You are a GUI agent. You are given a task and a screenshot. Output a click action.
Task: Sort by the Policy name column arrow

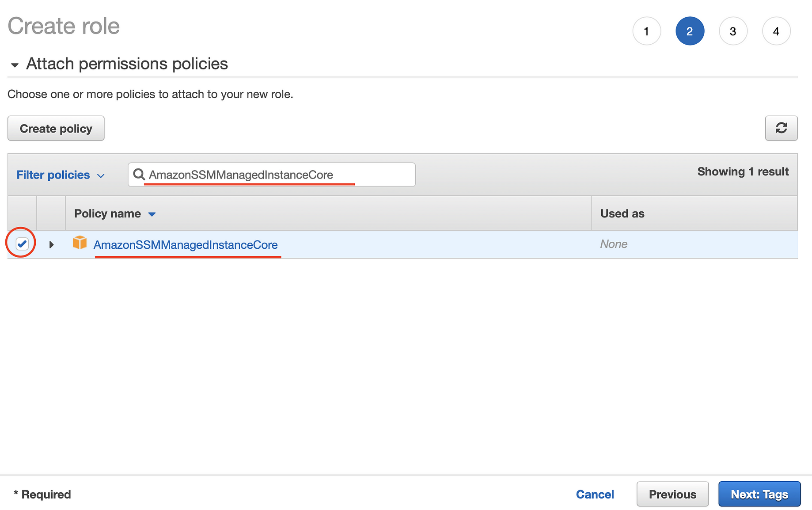pyautogui.click(x=152, y=214)
